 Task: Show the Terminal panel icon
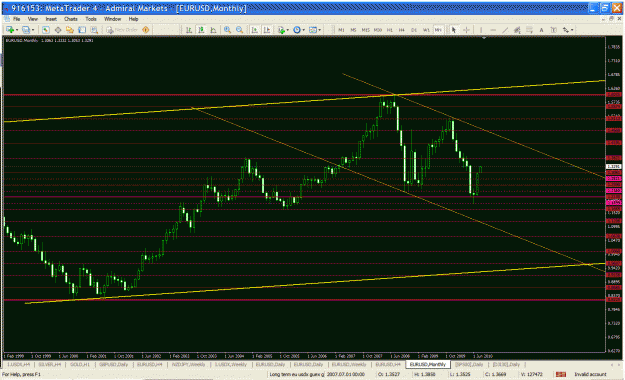point(82,30)
